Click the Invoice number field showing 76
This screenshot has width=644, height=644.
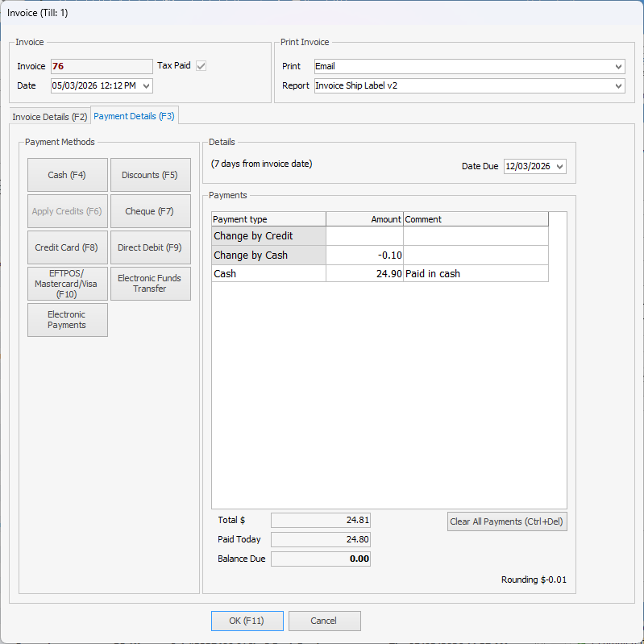102,67
